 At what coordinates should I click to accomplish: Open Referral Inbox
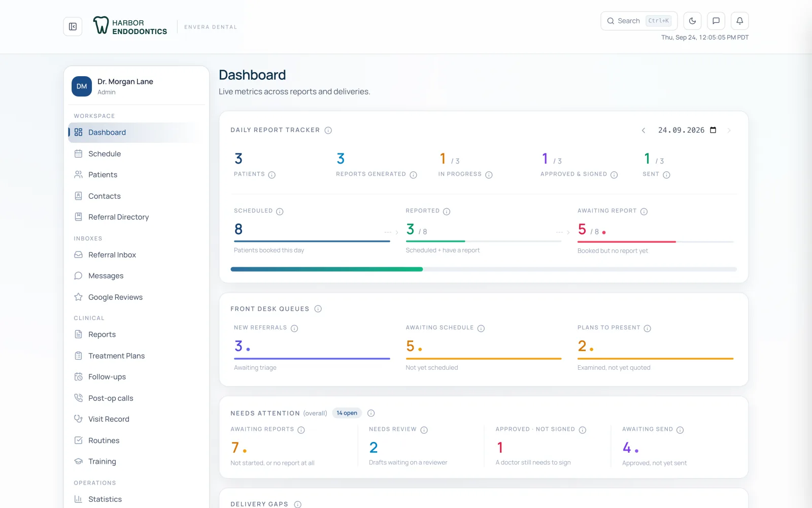135,255
